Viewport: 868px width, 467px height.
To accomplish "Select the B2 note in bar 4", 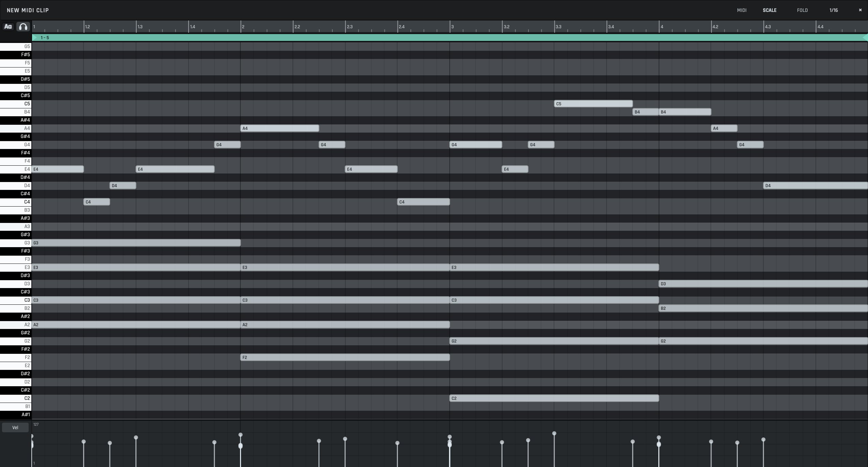I will (x=763, y=308).
